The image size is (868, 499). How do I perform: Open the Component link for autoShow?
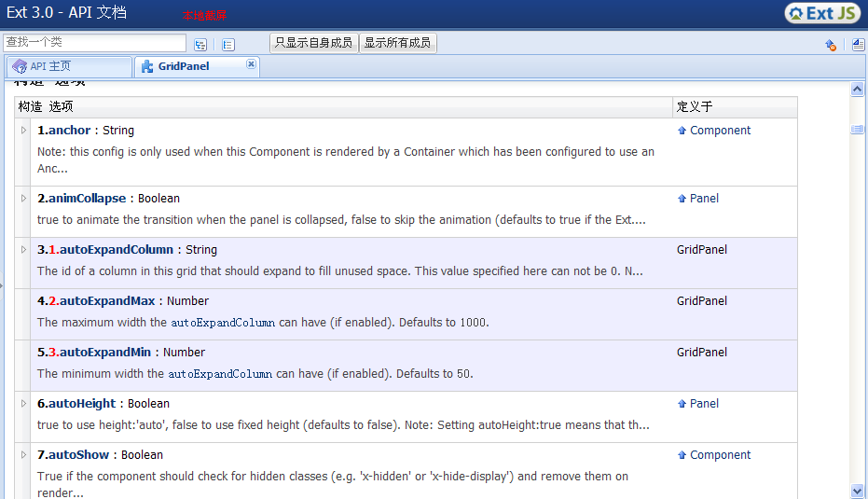[x=720, y=454]
